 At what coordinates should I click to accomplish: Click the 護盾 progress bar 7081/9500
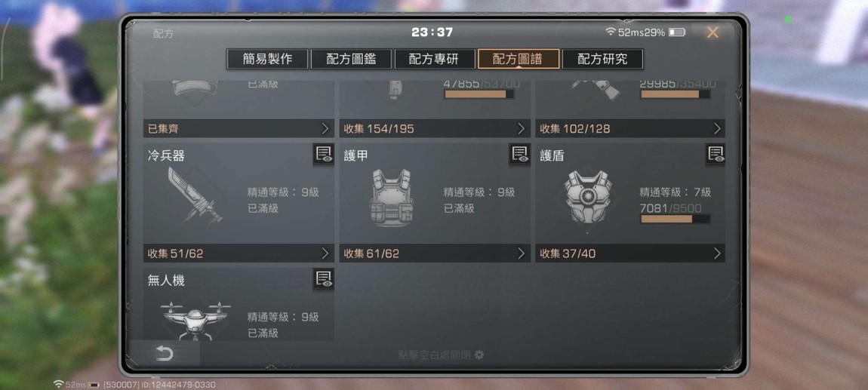pos(676,219)
